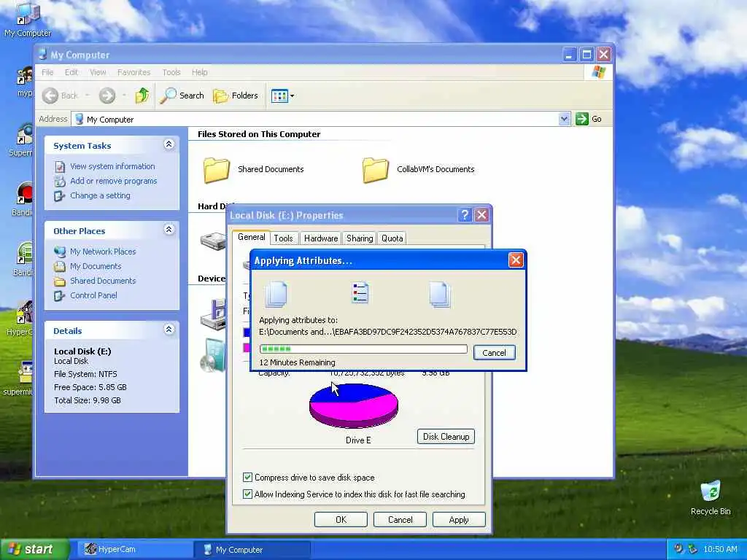747x560 pixels.
Task: Click the help question mark in Properties
Action: pos(465,215)
